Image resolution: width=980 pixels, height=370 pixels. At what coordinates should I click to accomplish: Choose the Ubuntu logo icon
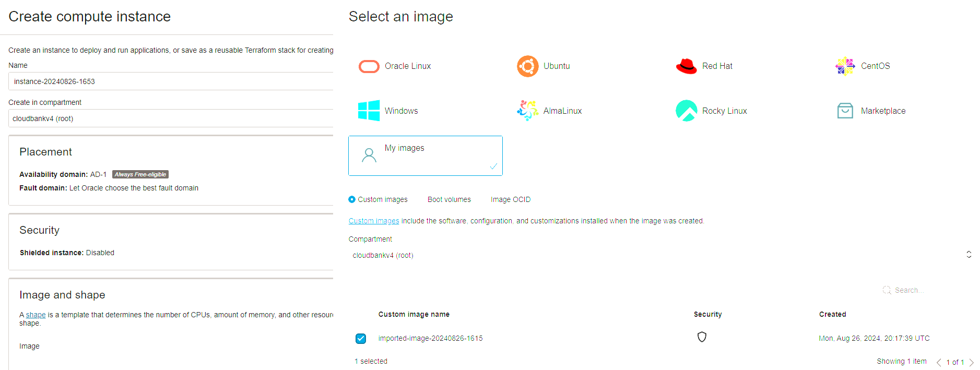[x=528, y=66]
